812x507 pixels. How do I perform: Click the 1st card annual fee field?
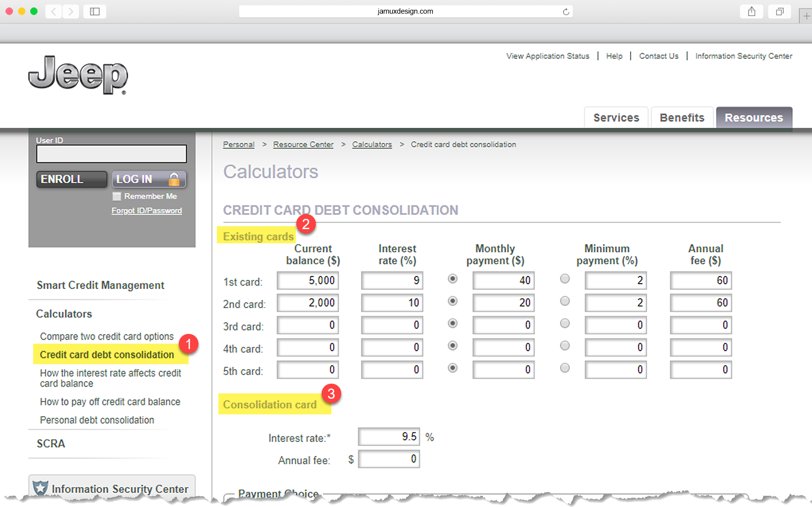701,280
